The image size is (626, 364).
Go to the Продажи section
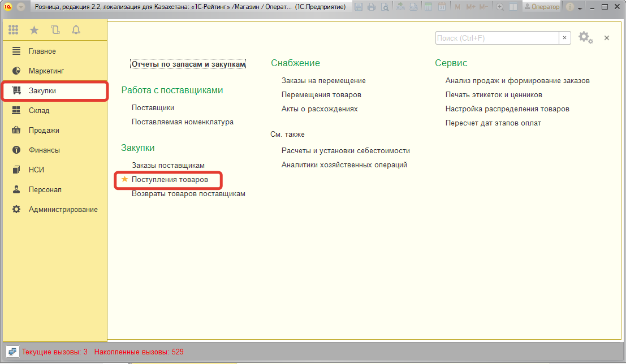coord(44,131)
